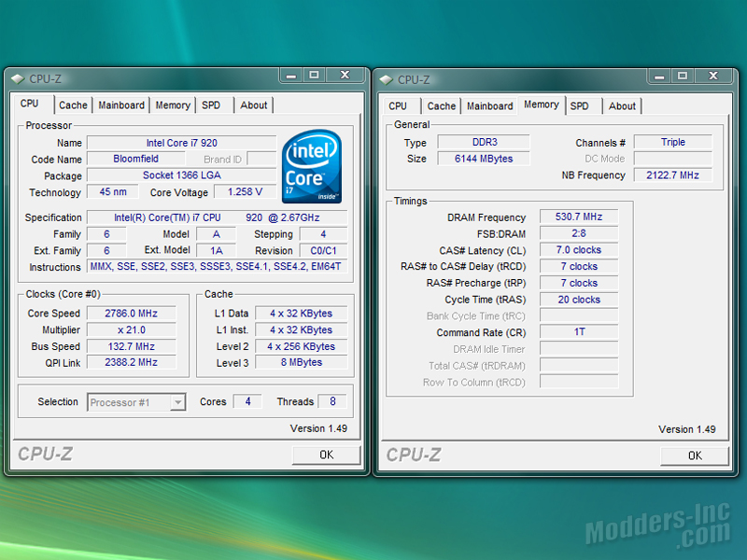Select Memory tab in right CPU-Z window

tap(542, 105)
